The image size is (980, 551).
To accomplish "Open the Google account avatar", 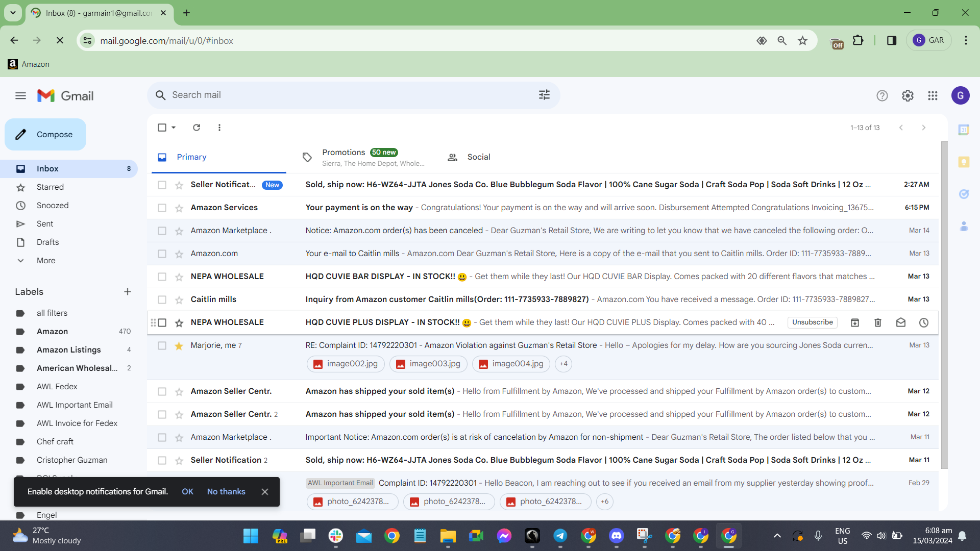I will (x=961, y=95).
